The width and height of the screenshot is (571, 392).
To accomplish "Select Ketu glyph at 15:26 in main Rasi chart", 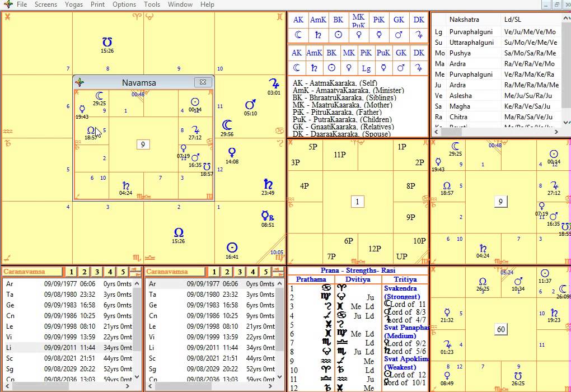I will coord(107,42).
